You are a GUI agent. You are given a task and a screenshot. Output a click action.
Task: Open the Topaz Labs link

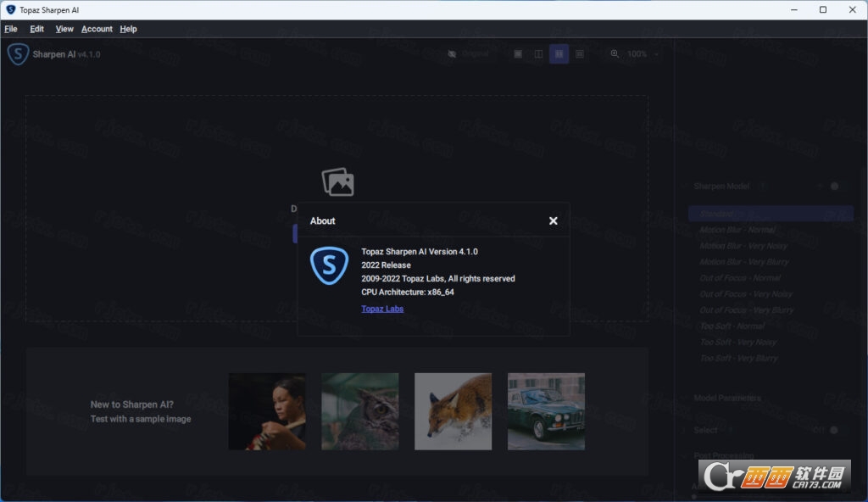pyautogui.click(x=382, y=309)
